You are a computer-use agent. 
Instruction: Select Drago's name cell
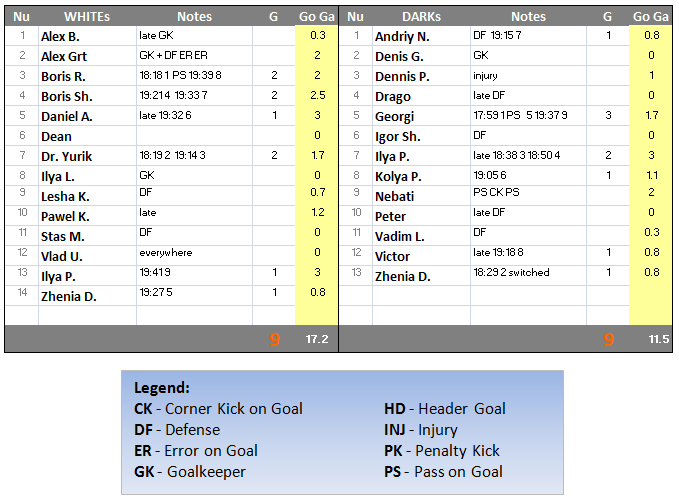pyautogui.click(x=392, y=96)
